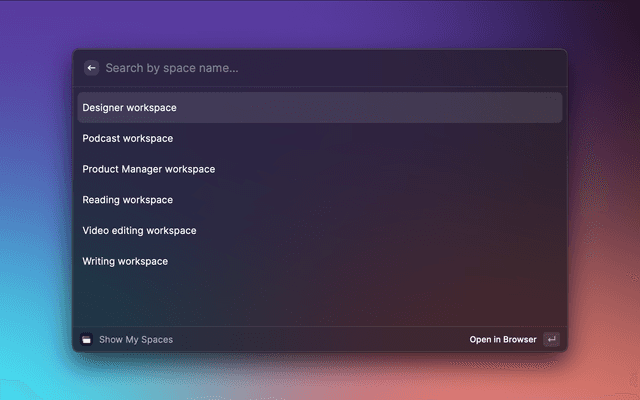The image size is (640, 400).
Task: Click the Video editing text
Action: pos(113,231)
